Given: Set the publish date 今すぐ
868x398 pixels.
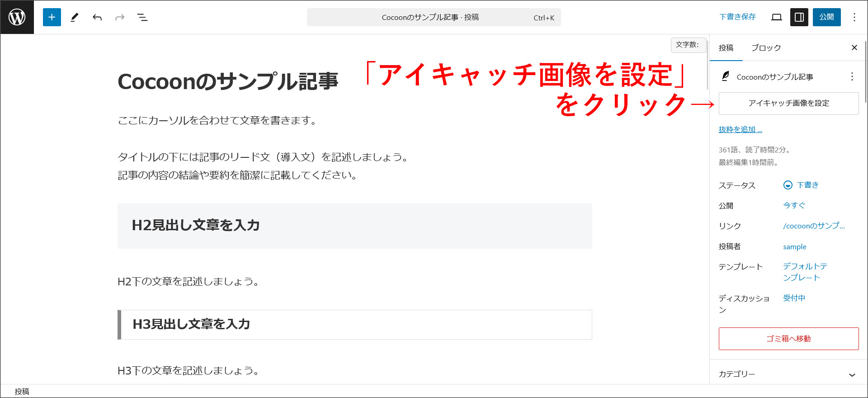Looking at the screenshot, I should pyautogui.click(x=794, y=205).
